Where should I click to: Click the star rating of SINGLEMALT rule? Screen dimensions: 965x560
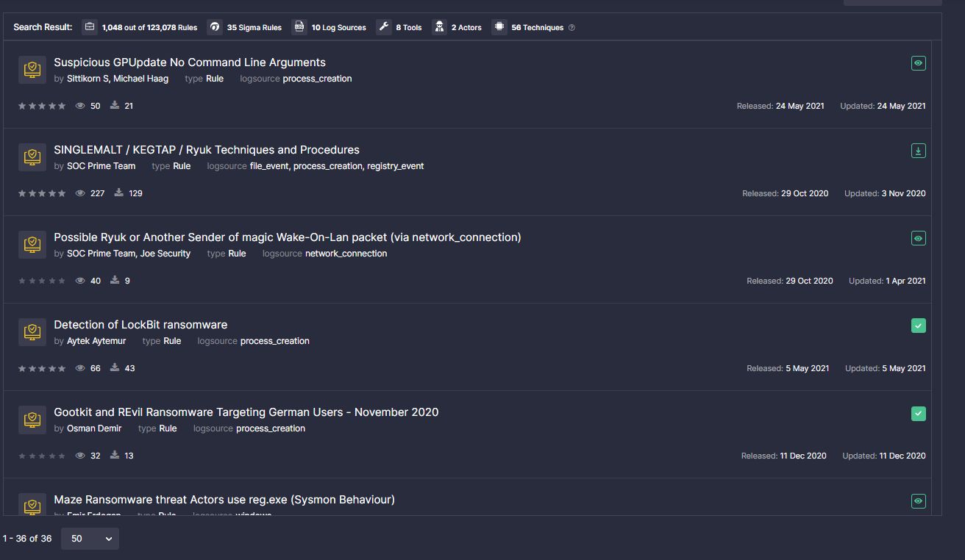[42, 193]
